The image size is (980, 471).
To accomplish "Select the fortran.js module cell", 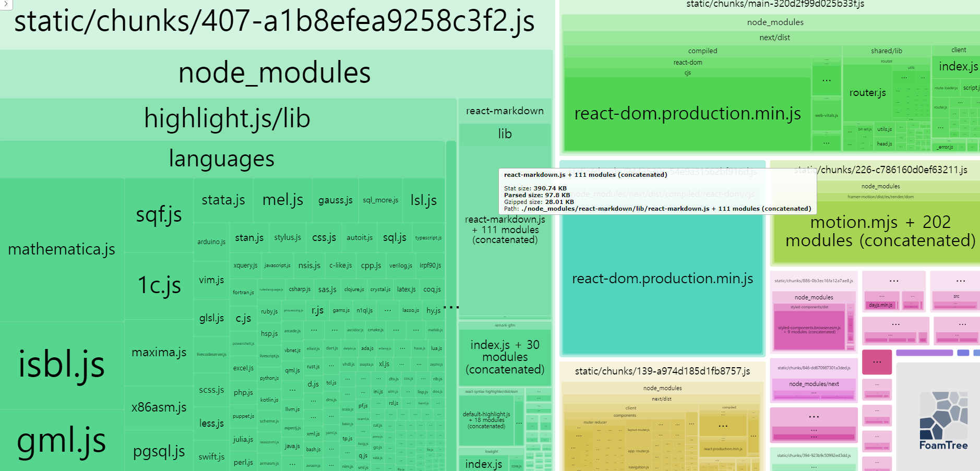I will click(243, 293).
